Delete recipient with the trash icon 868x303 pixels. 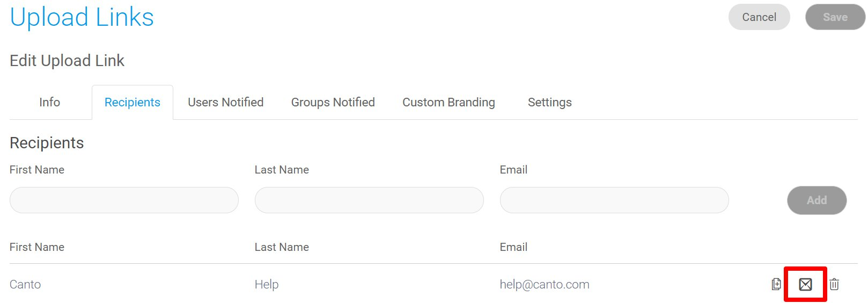834,284
